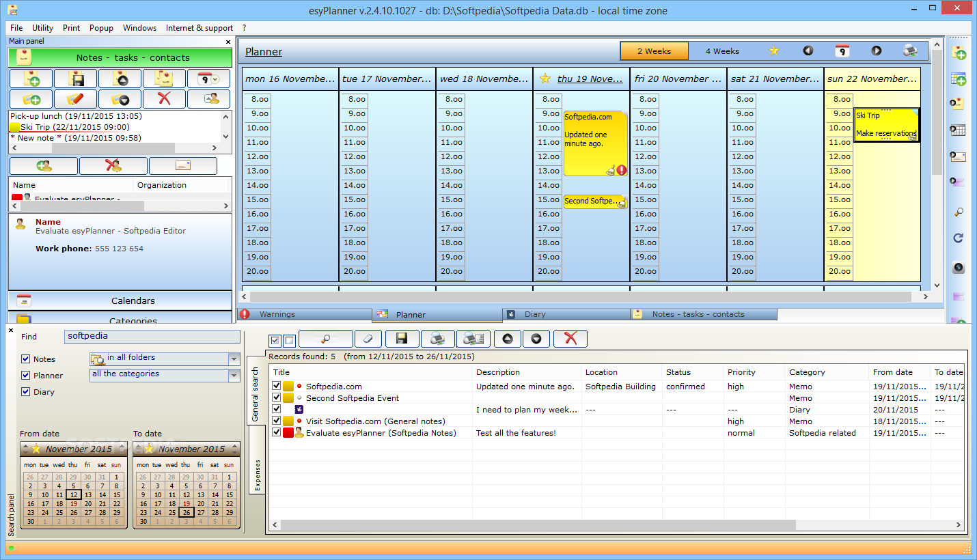977x560 pixels.
Task: Save search results with floppy icon
Action: pyautogui.click(x=402, y=338)
